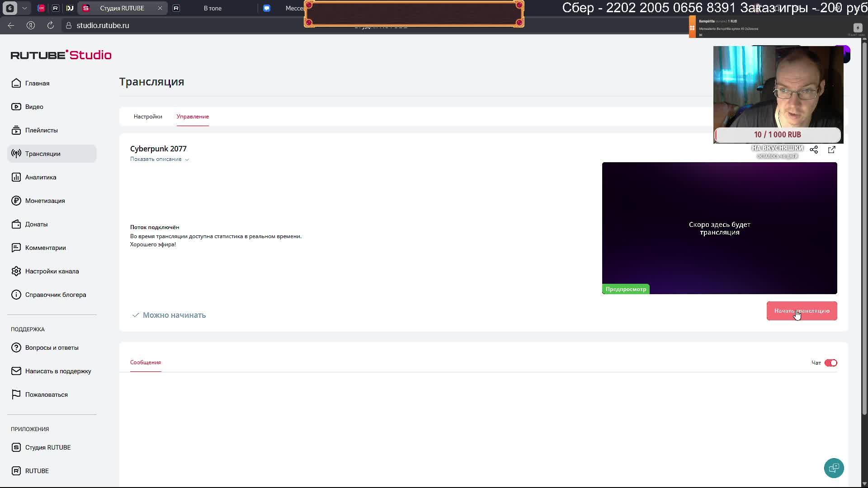Screen dimensions: 868x488
Task: Open the support chat bubble icon
Action: (x=834, y=468)
